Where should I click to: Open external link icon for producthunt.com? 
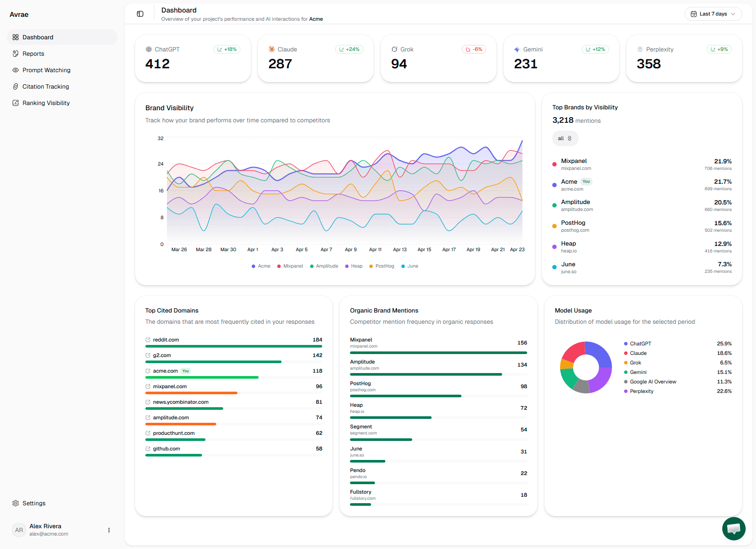coord(148,433)
